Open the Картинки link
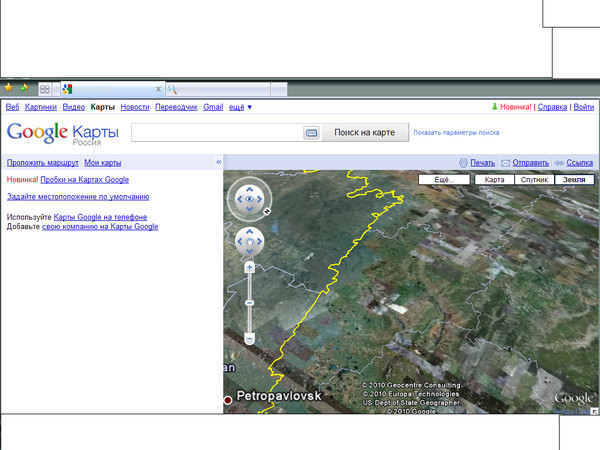Image resolution: width=600 pixels, height=450 pixels. pyautogui.click(x=41, y=107)
